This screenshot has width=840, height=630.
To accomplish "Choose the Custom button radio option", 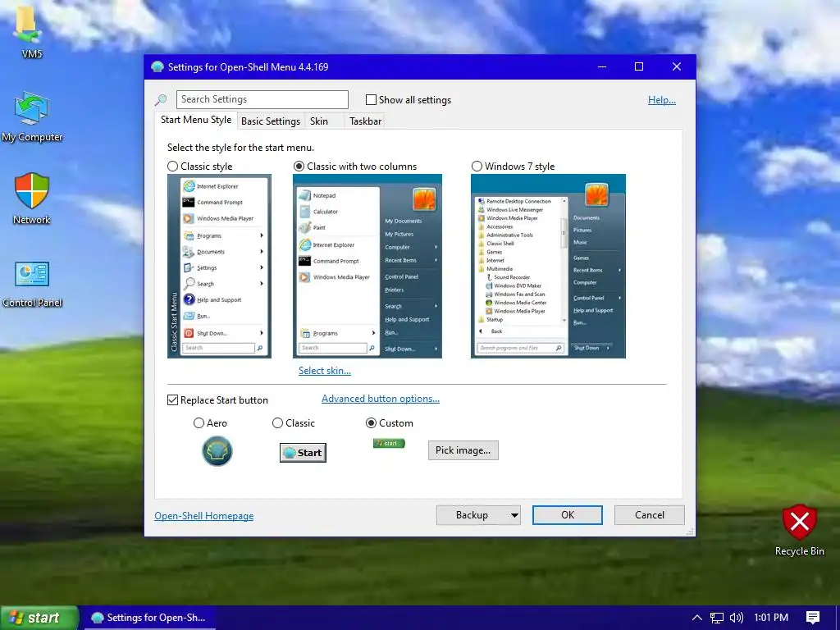I will pos(371,423).
